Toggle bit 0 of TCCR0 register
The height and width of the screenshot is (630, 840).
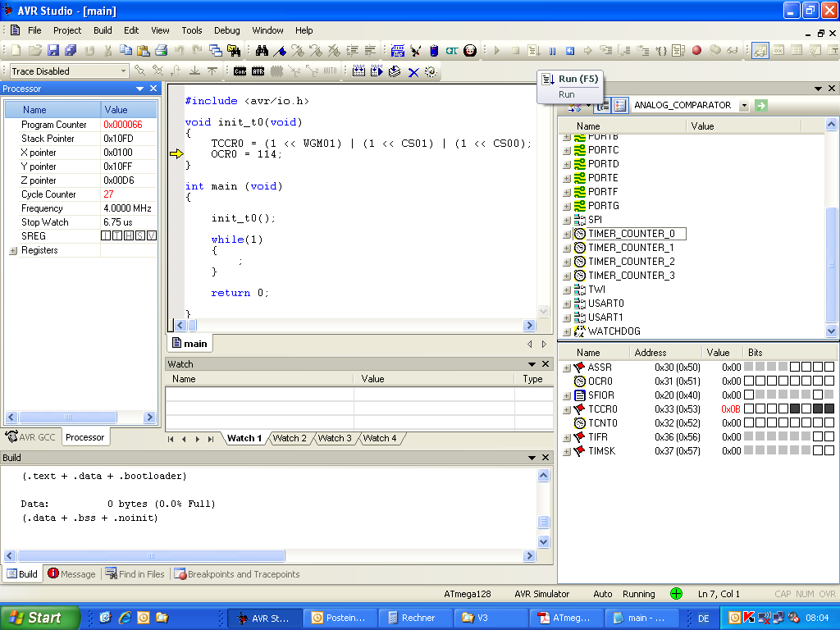tap(829, 409)
